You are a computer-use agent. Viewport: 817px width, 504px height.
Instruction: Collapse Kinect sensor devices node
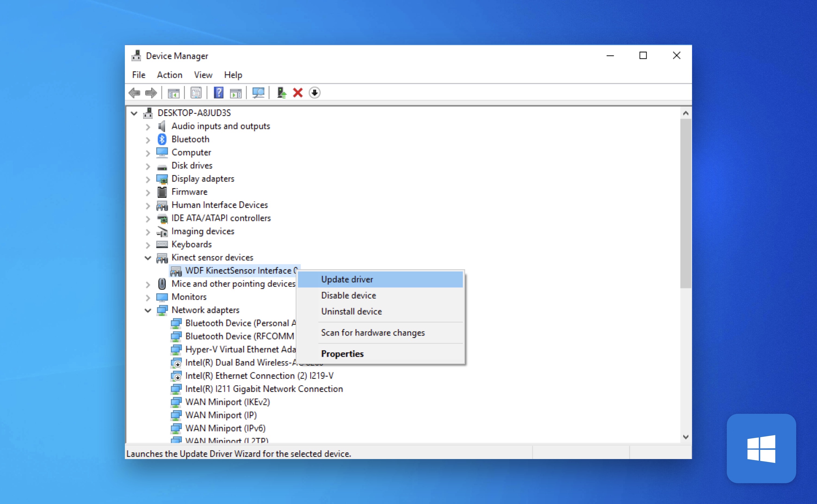[148, 258]
